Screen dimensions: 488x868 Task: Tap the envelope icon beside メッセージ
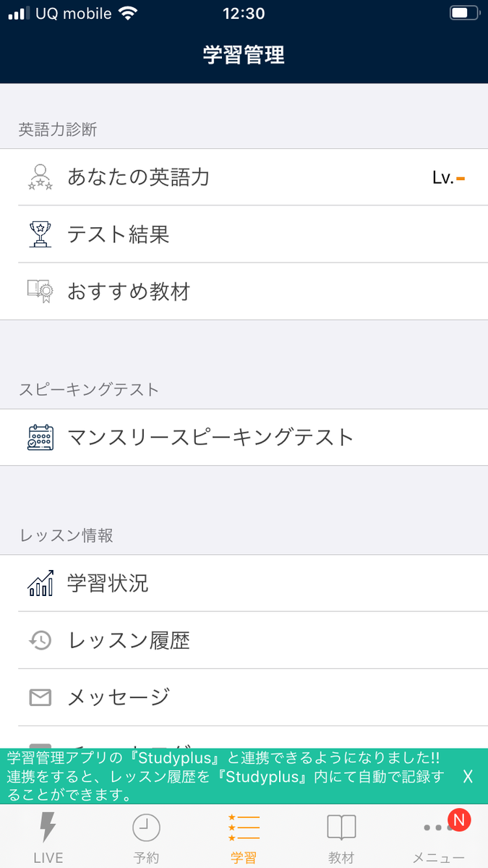(41, 697)
